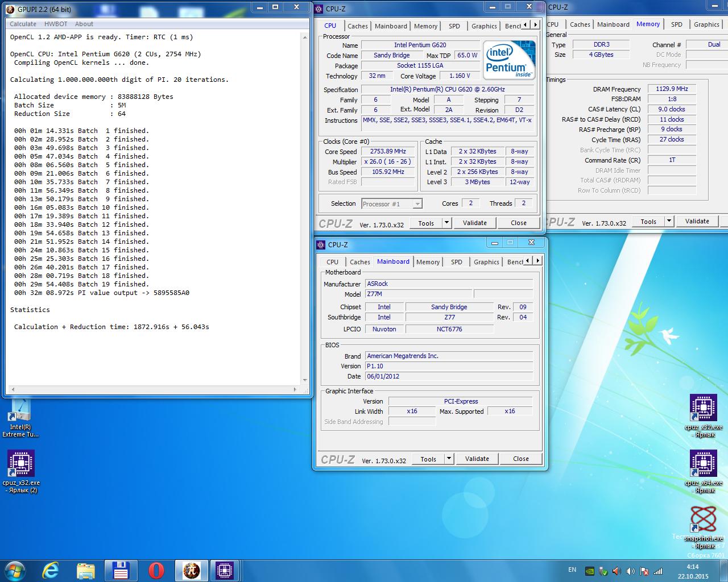The width and height of the screenshot is (728, 582).
Task: Switch to CPU-Z taskbar button
Action: (x=225, y=570)
